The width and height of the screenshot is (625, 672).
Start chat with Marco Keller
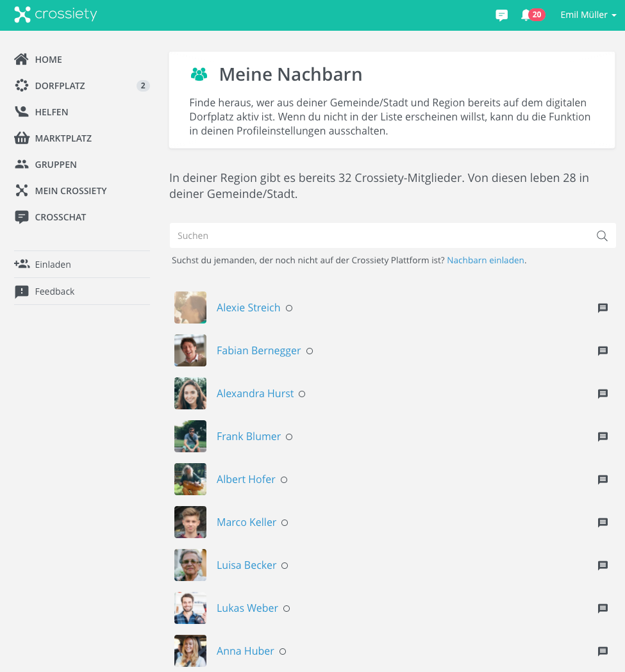click(603, 522)
